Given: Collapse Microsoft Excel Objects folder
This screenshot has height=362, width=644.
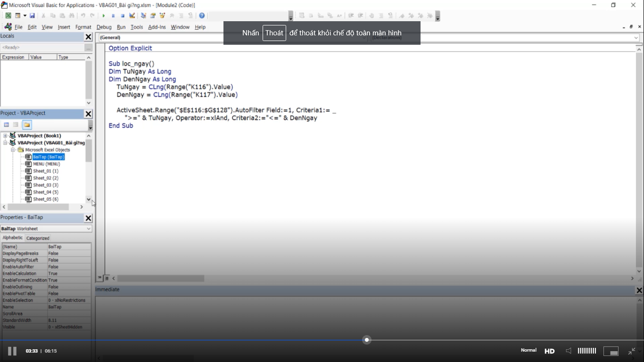Looking at the screenshot, I should tap(13, 150).
